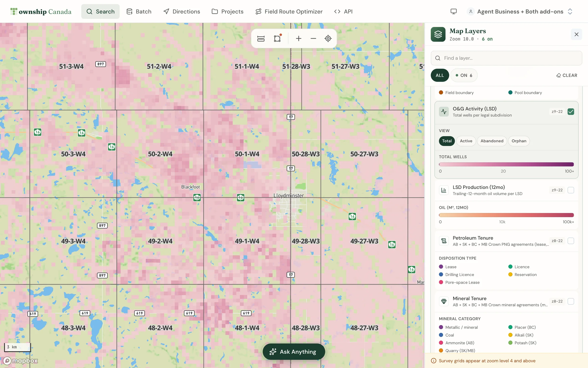Open the Search tab
The image size is (588, 368).
(x=100, y=12)
